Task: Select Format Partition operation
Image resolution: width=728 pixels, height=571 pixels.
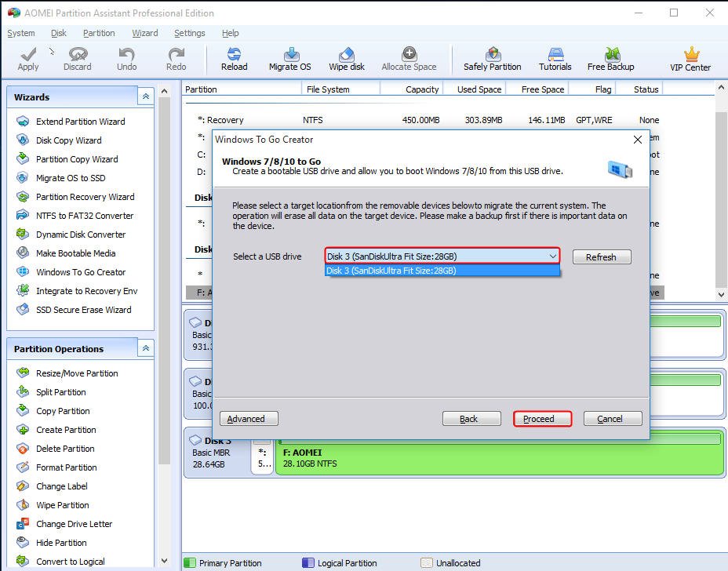Action: point(56,467)
